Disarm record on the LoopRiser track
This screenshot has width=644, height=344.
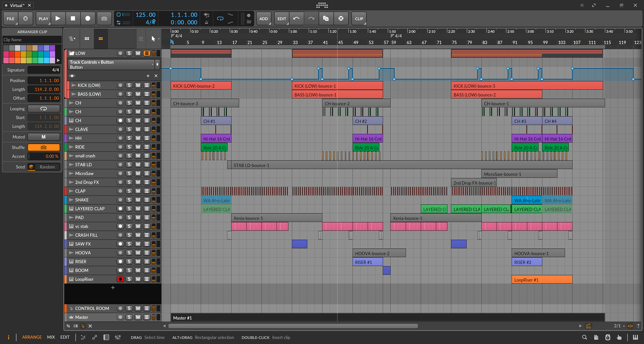(120, 279)
